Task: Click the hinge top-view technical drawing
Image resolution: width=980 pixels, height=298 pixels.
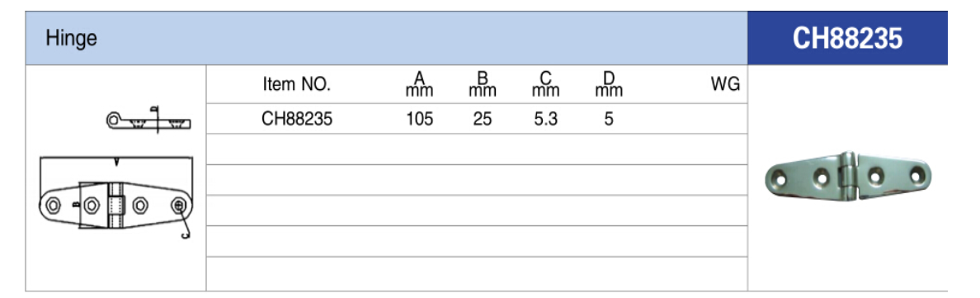Action: click(116, 197)
